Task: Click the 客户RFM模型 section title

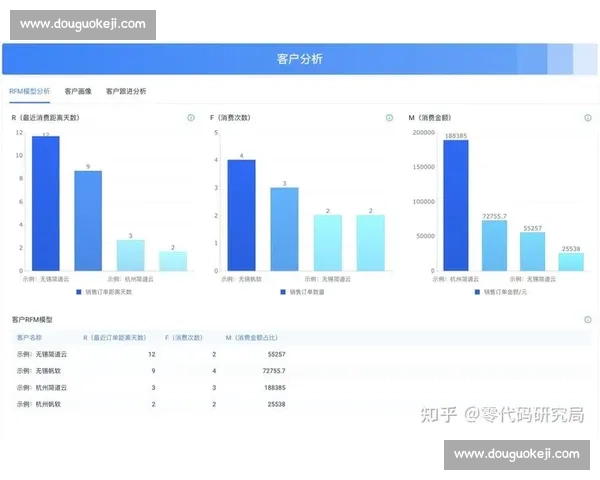Action: (32, 320)
